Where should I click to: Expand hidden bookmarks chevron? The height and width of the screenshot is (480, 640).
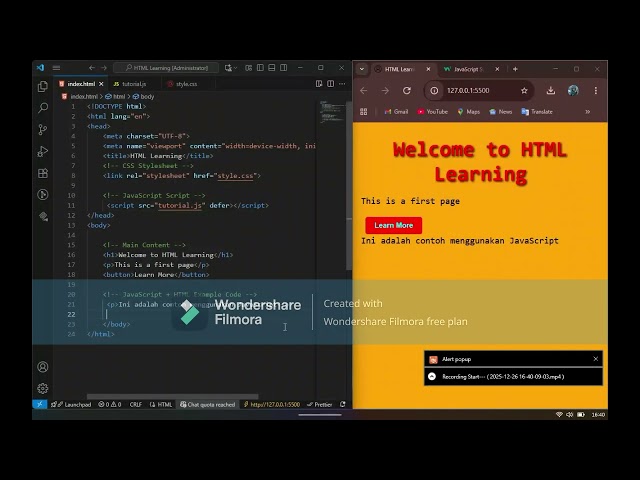click(x=588, y=112)
